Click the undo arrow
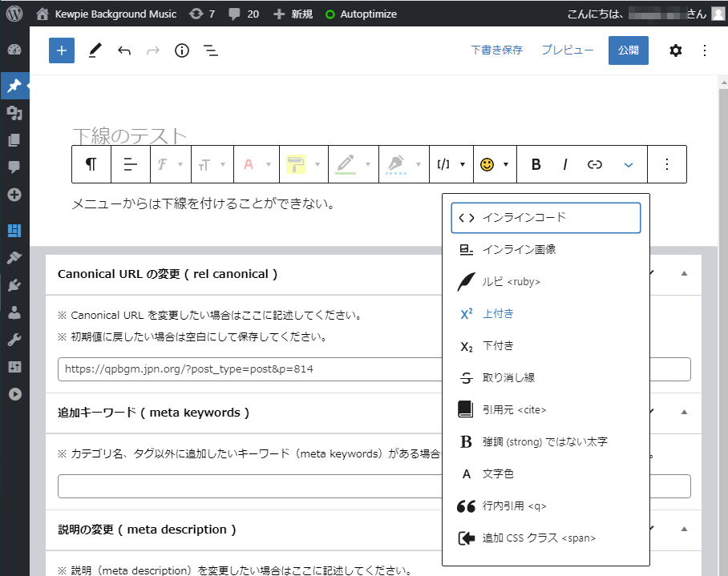Viewport: 728px width, 576px height. 124,50
